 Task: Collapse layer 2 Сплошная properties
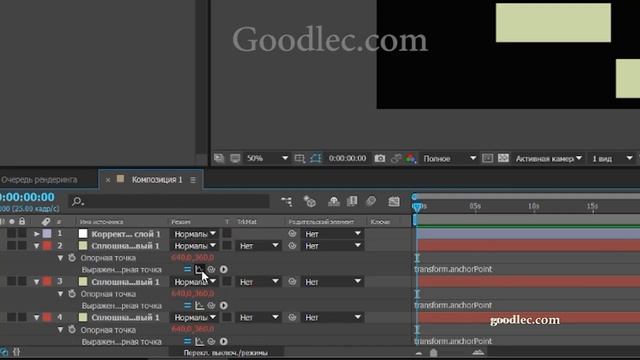(37, 246)
